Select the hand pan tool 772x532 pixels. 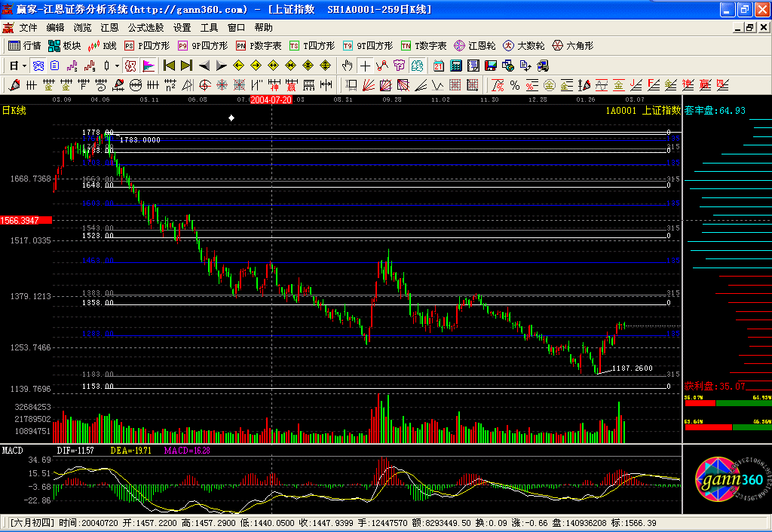pyautogui.click(x=347, y=66)
